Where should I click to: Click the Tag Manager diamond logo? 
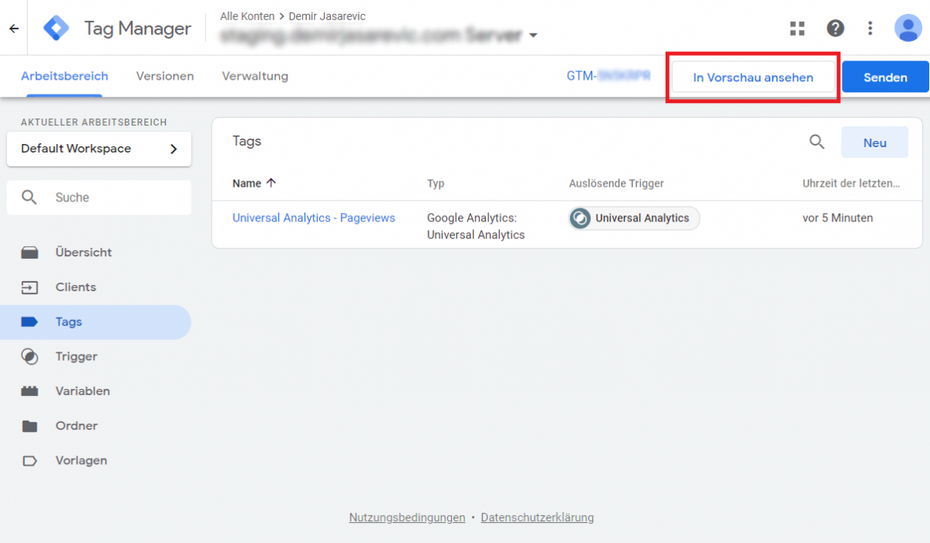(x=56, y=28)
